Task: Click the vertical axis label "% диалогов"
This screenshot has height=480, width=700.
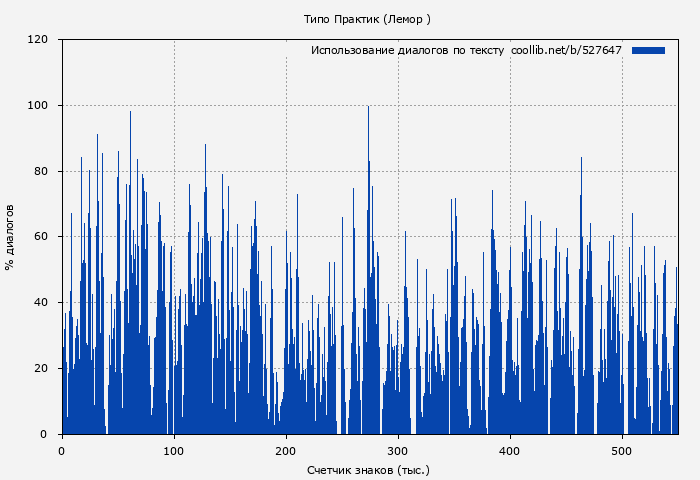Action: 10,237
